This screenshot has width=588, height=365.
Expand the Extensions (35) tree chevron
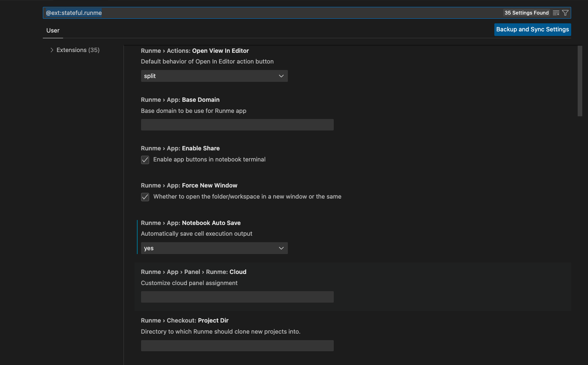tap(52, 50)
